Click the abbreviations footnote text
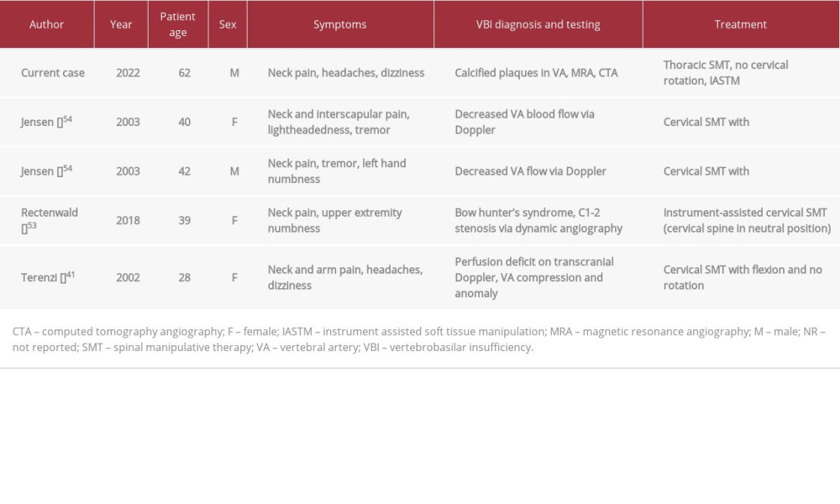The height and width of the screenshot is (504, 840). [419, 339]
